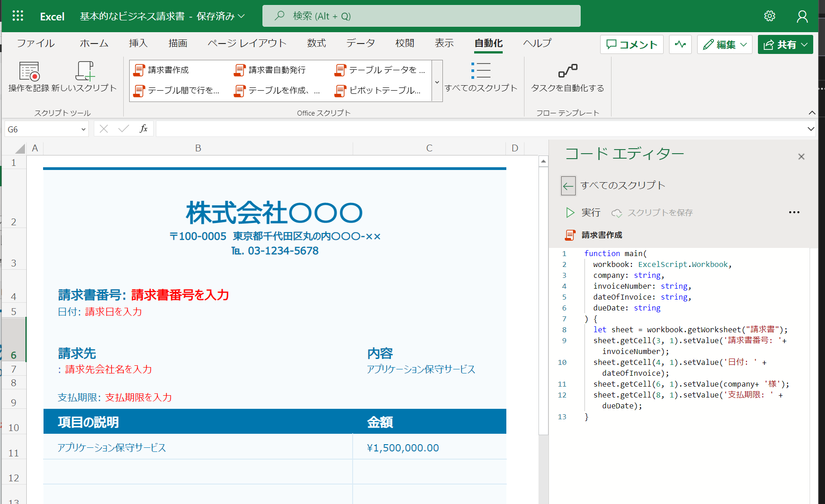This screenshot has height=504, width=825.
Task: Run the 請求書作成 script from gallery
Action: click(x=162, y=70)
